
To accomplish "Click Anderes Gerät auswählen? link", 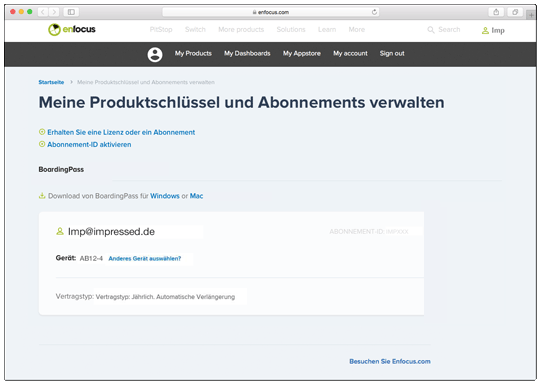I will 145,259.
